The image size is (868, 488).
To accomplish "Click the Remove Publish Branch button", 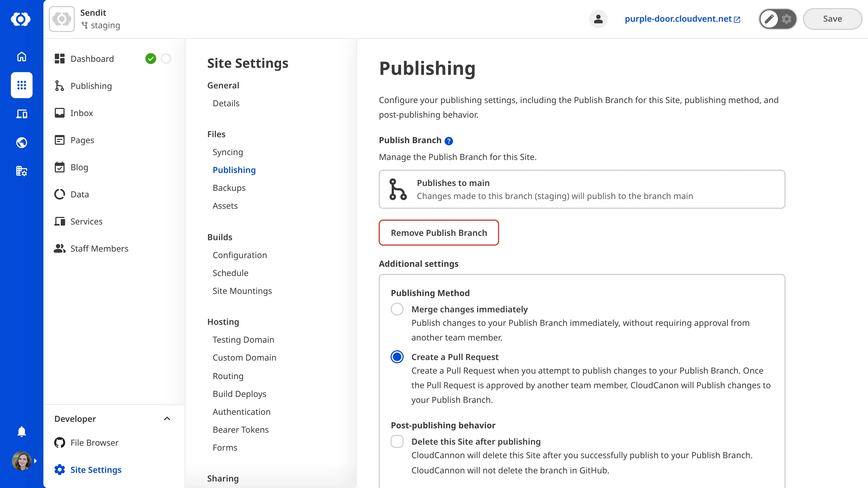I will tap(438, 232).
